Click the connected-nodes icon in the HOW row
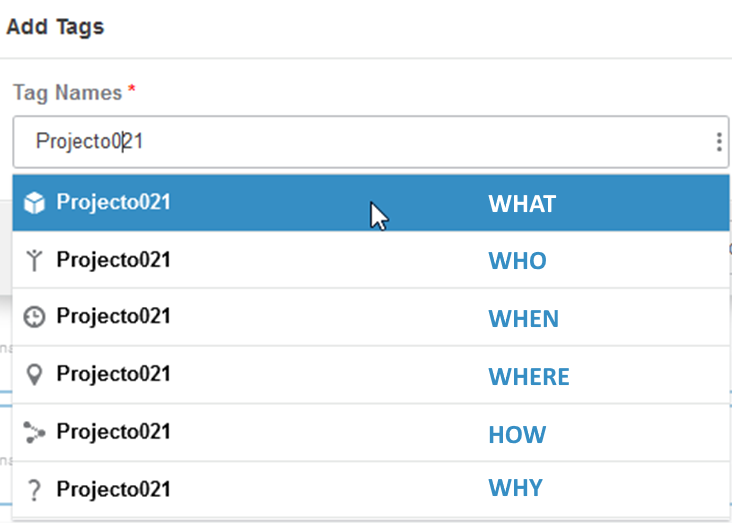The image size is (732, 523). pos(35,433)
